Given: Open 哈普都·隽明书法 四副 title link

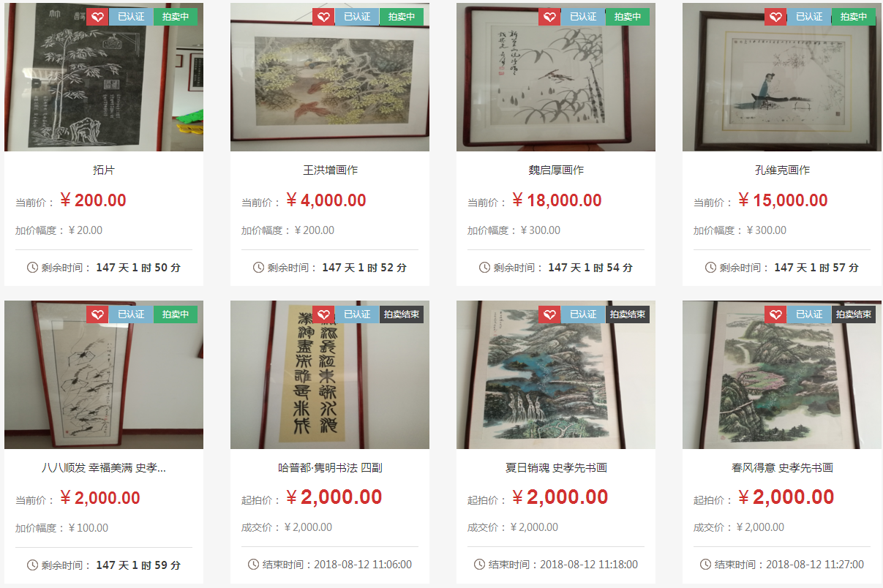Looking at the screenshot, I should point(330,467).
